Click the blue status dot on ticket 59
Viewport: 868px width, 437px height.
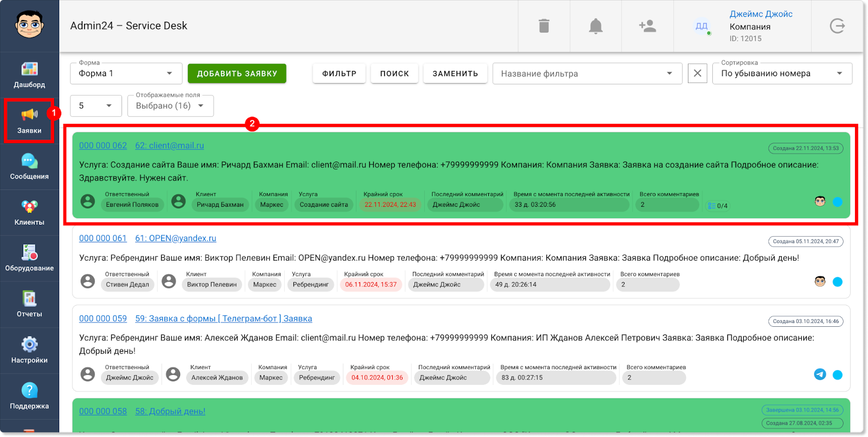(838, 375)
